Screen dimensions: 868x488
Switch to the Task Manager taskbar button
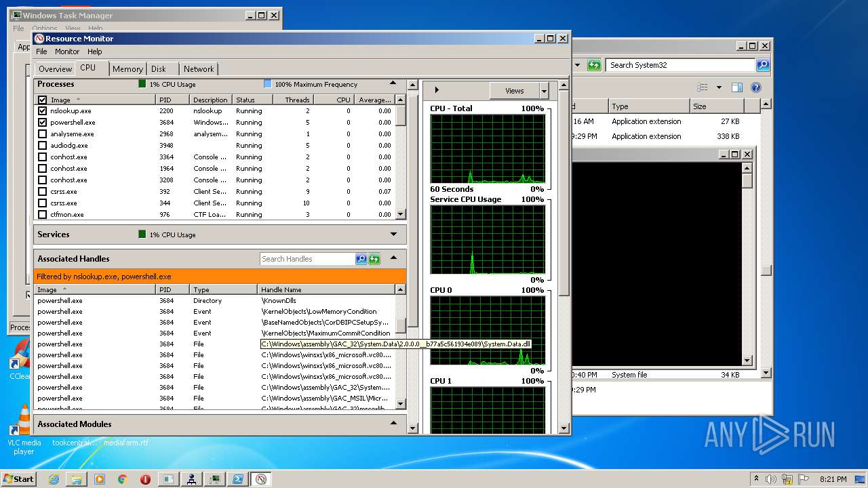coord(215,479)
